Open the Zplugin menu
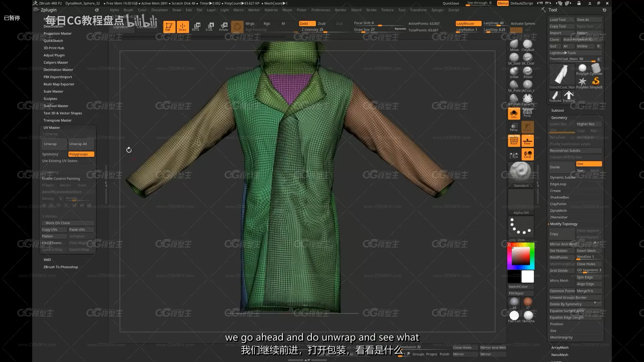 pyautogui.click(x=49, y=10)
